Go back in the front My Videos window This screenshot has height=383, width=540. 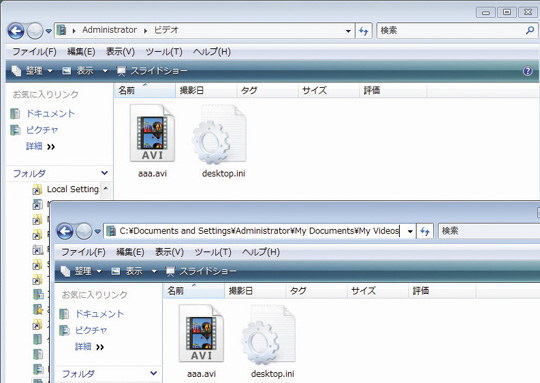point(65,231)
